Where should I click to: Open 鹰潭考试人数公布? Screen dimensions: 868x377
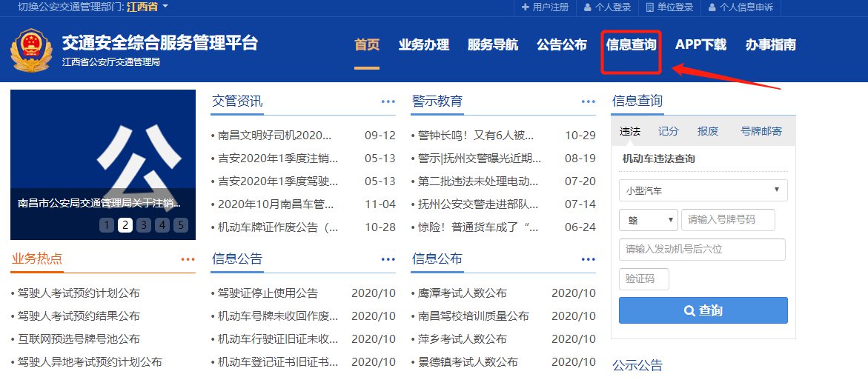[x=463, y=293]
